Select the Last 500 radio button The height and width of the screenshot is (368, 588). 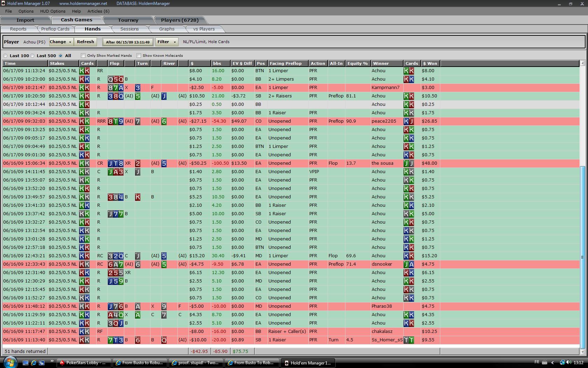click(32, 56)
